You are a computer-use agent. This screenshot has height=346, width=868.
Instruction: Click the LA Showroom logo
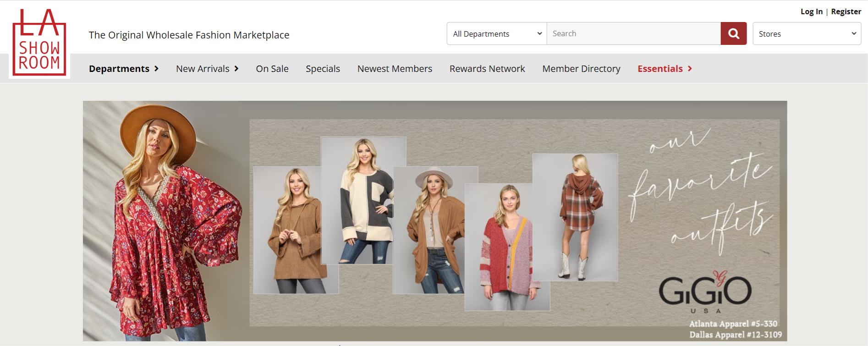(x=39, y=43)
